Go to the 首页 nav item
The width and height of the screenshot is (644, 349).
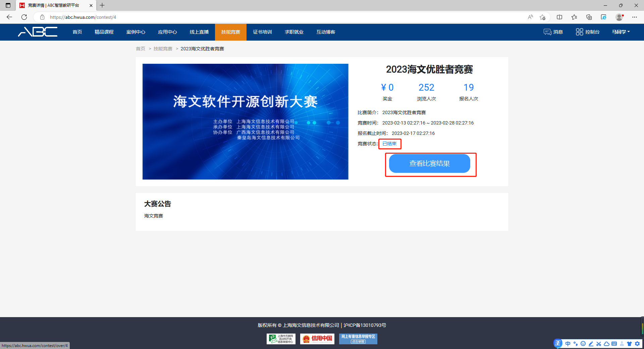pos(77,32)
